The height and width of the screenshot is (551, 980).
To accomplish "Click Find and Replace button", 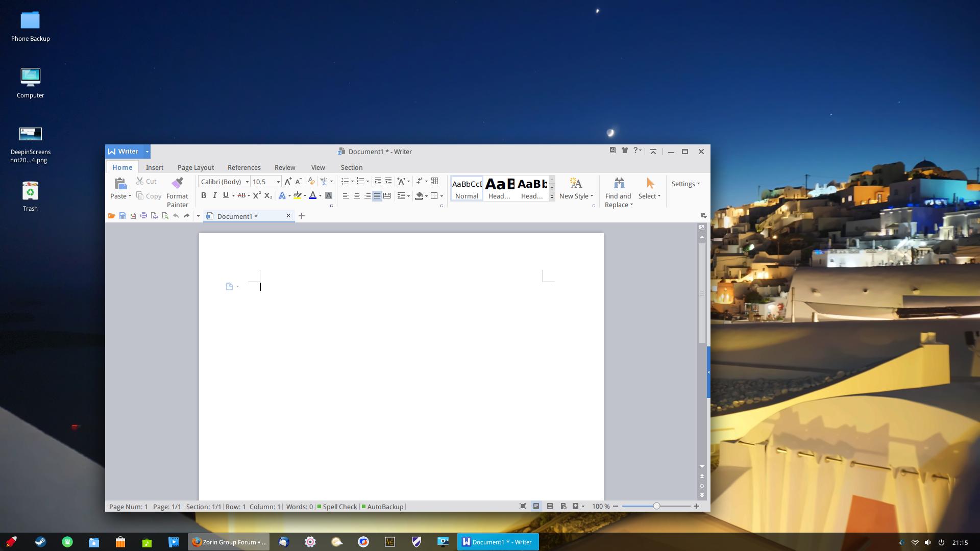I will point(618,192).
